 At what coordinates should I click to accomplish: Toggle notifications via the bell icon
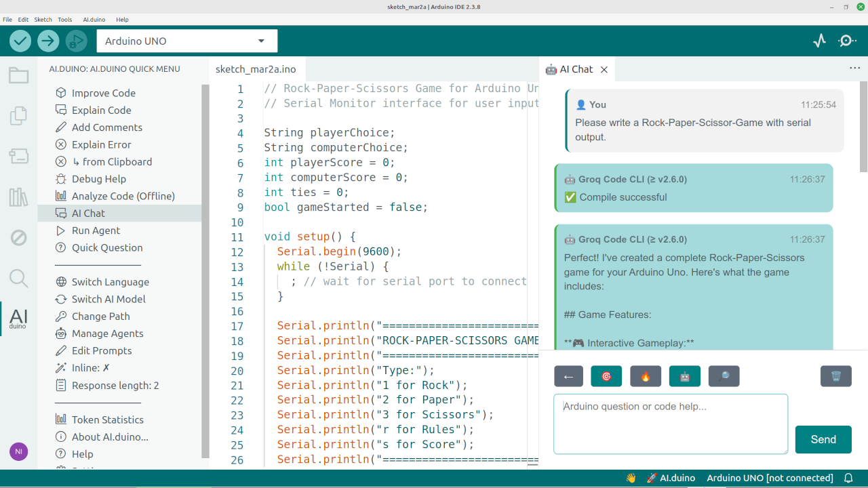point(848,478)
